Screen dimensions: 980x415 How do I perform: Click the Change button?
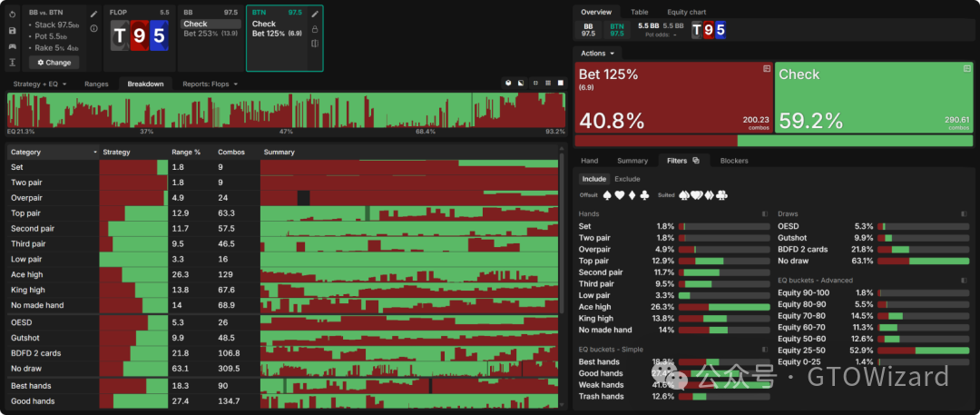coord(54,63)
